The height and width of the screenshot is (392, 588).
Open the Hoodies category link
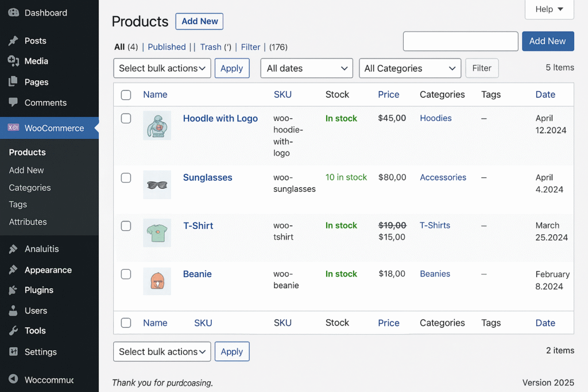coord(435,118)
